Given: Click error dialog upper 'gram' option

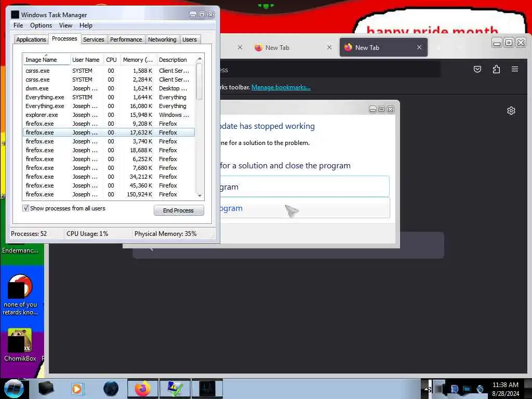Looking at the screenshot, I should click(304, 187).
